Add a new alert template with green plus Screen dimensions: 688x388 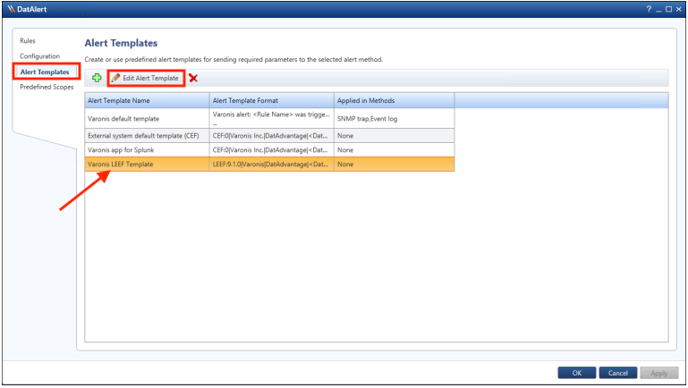97,78
